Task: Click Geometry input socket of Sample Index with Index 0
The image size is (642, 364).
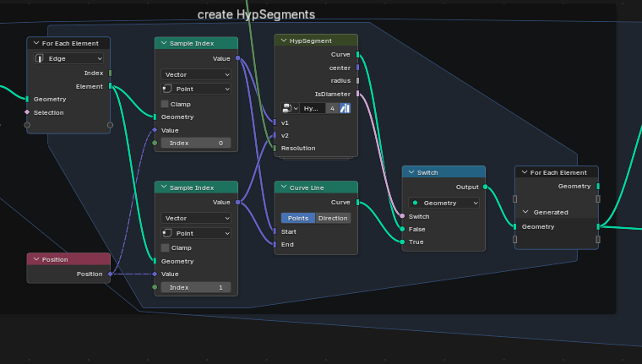Action: [x=155, y=117]
